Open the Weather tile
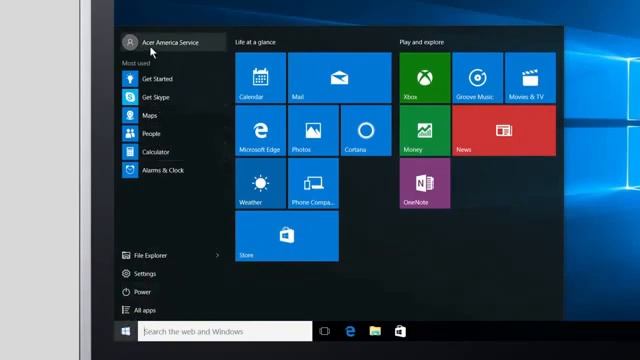This screenshot has width=640, height=360. (x=260, y=183)
